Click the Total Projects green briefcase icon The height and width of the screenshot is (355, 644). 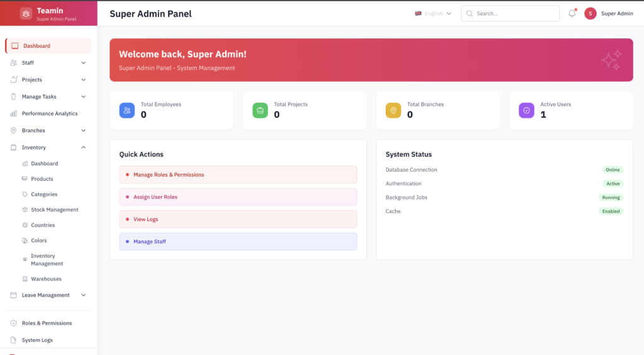coord(260,110)
